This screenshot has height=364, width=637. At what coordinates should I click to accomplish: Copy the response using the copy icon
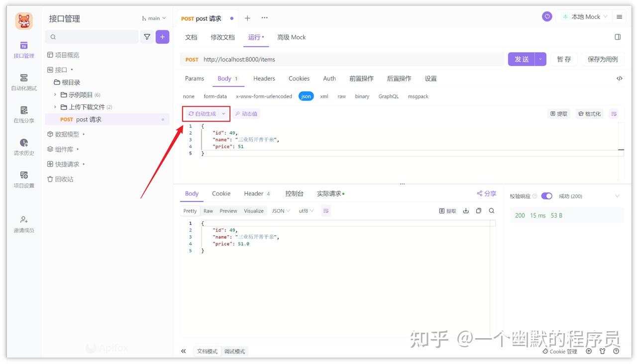tap(478, 210)
